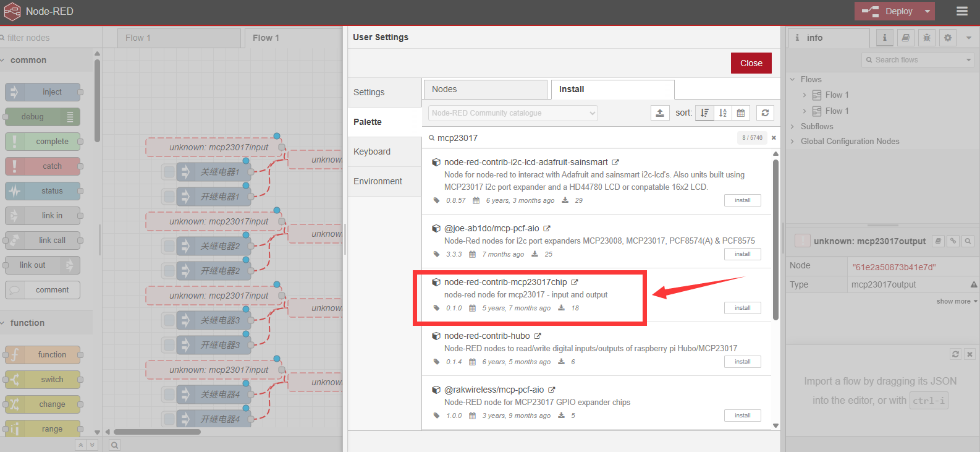Expand all palette categories
980x452 pixels.
[x=92, y=445]
